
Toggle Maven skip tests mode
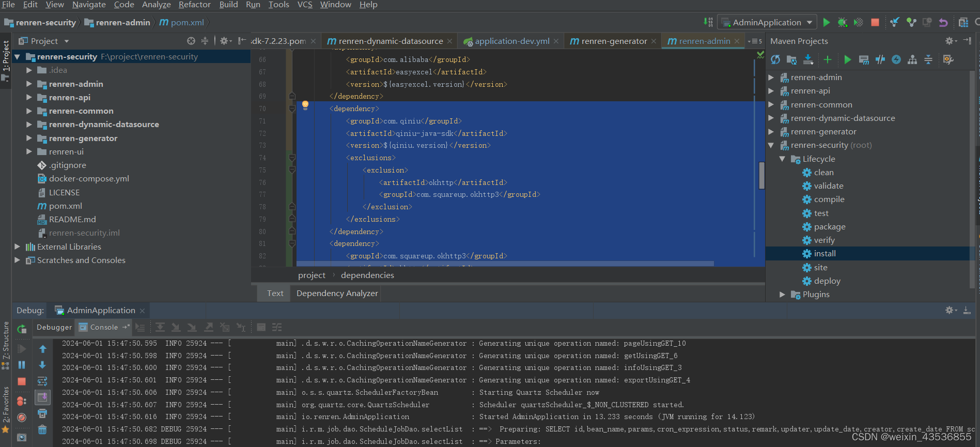896,59
